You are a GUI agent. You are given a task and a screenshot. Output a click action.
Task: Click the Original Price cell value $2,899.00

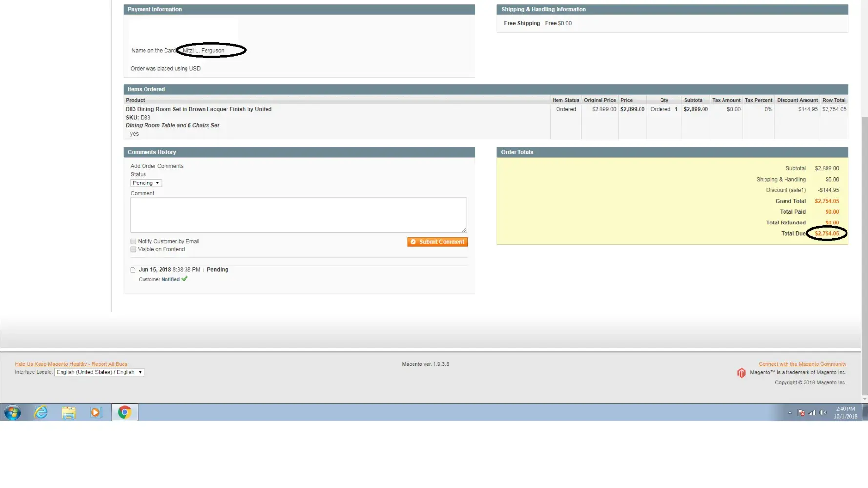click(x=604, y=109)
